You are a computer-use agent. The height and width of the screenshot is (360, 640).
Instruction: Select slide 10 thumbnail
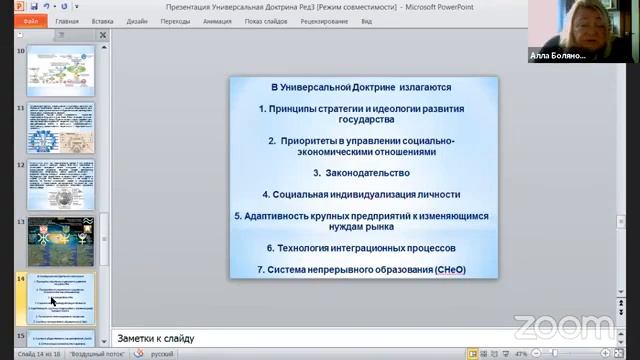[61, 71]
